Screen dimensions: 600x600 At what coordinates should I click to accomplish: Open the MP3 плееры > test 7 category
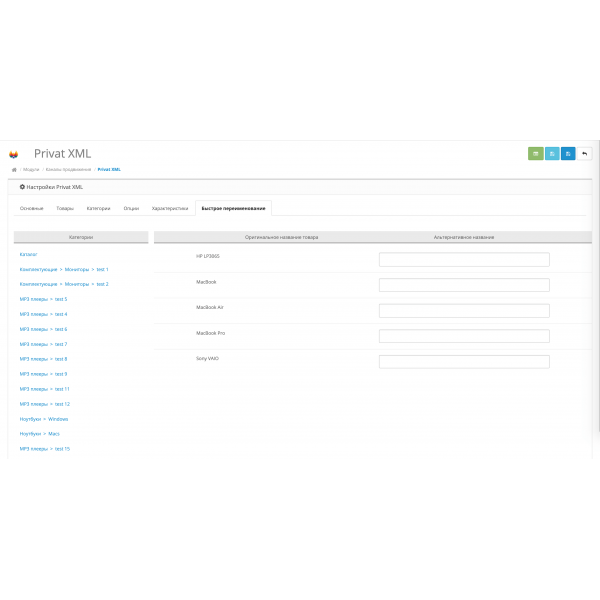[43, 344]
